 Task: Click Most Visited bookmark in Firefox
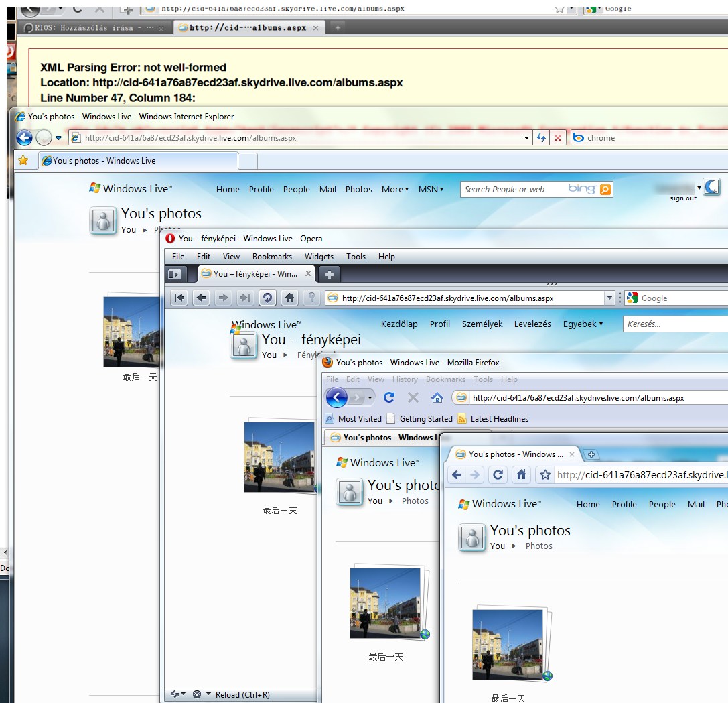[x=354, y=419]
